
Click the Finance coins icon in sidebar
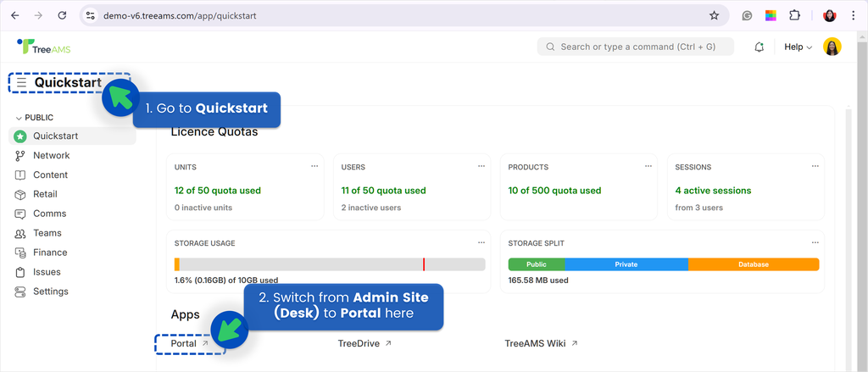[x=20, y=253]
